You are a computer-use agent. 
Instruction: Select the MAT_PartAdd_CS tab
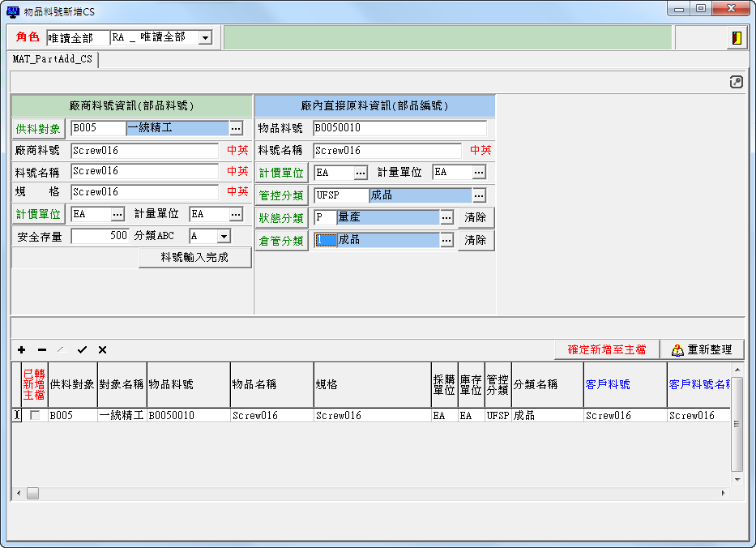click(53, 59)
